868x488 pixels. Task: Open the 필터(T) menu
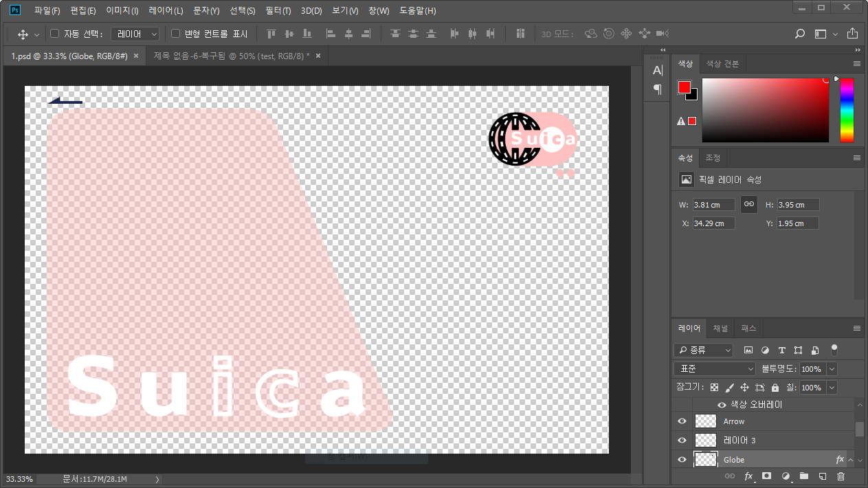coord(278,11)
